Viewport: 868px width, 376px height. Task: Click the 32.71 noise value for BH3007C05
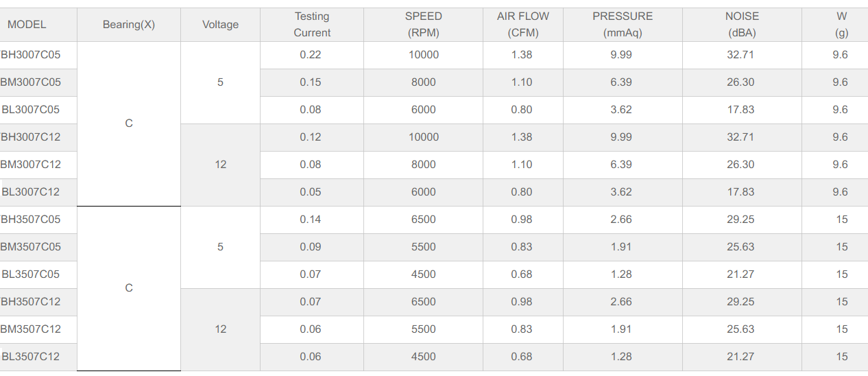740,55
